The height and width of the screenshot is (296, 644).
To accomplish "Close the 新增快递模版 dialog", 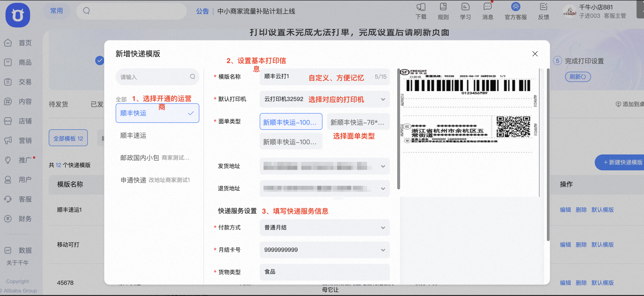I will tap(535, 54).
